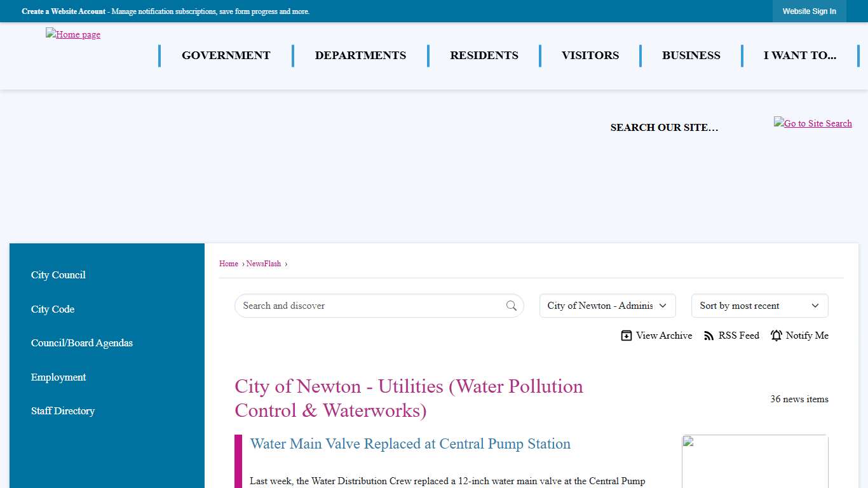The height and width of the screenshot is (488, 868).
Task: Open the City Council sidebar link
Action: tap(58, 275)
